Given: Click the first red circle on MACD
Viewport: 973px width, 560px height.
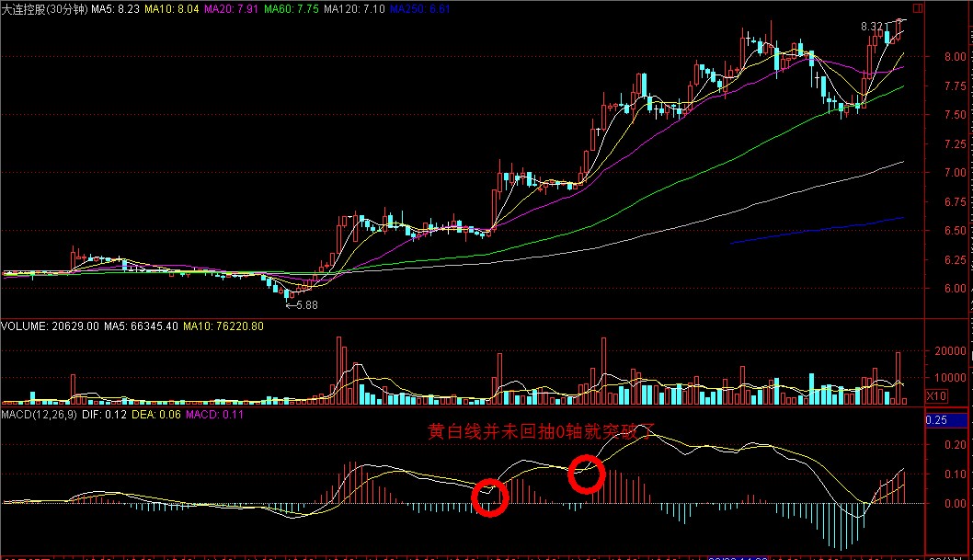Looking at the screenshot, I should 490,497.
